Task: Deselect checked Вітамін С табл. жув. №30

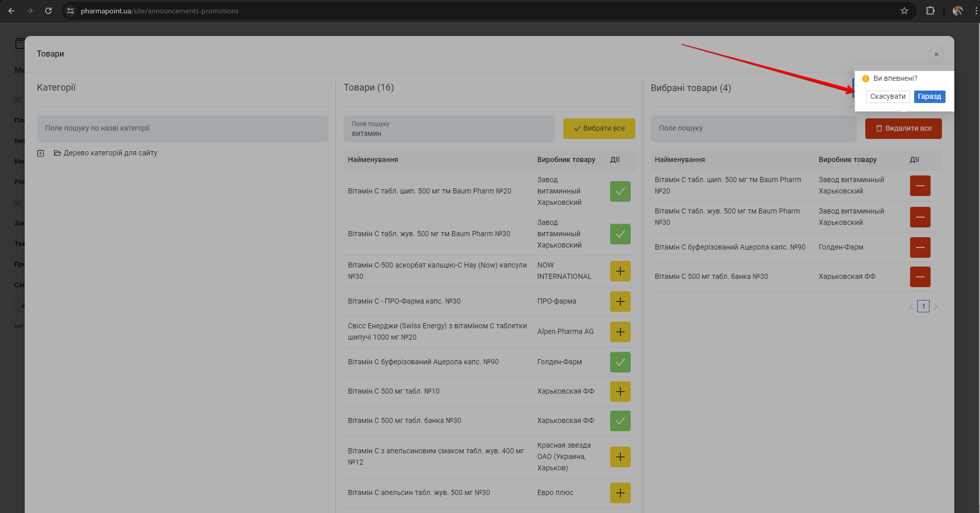Action: 620,234
